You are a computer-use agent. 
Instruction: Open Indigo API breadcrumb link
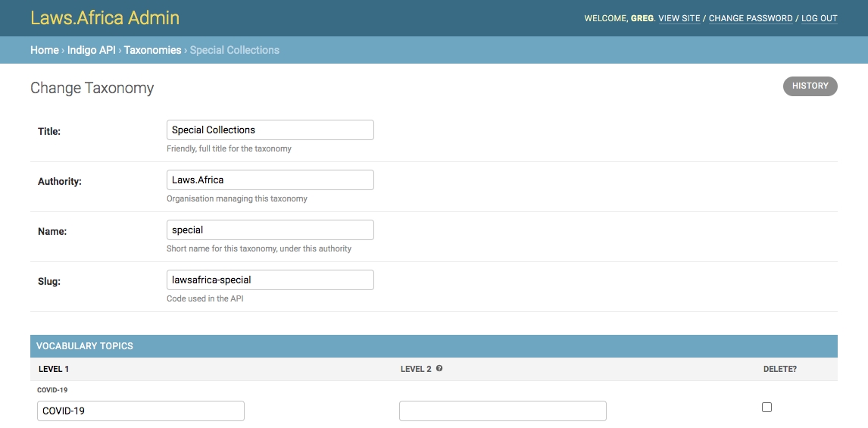[x=91, y=50]
